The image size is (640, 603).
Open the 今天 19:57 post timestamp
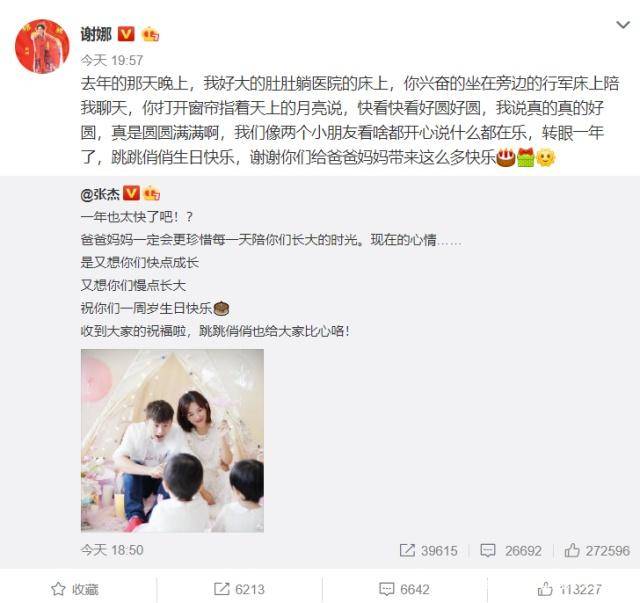coord(111,60)
